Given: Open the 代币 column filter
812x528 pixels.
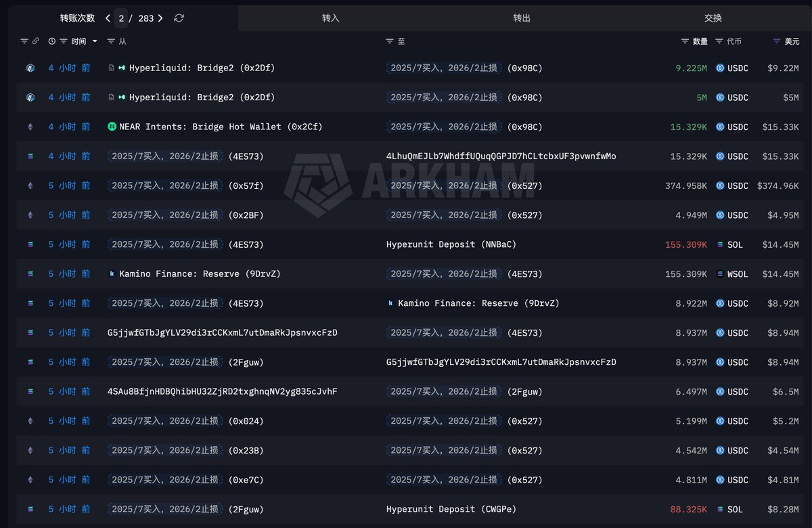Looking at the screenshot, I should (719, 41).
